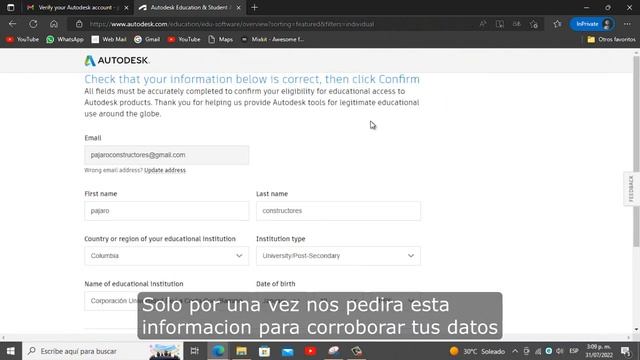
Task: Open the Maps bookmark
Action: point(221,39)
